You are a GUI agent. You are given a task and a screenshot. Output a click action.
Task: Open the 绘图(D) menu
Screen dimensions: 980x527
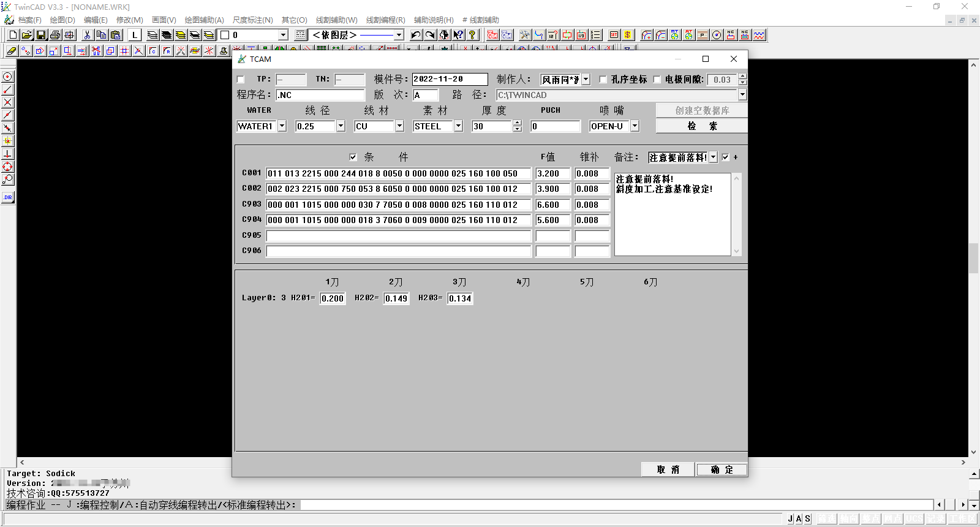(x=62, y=20)
